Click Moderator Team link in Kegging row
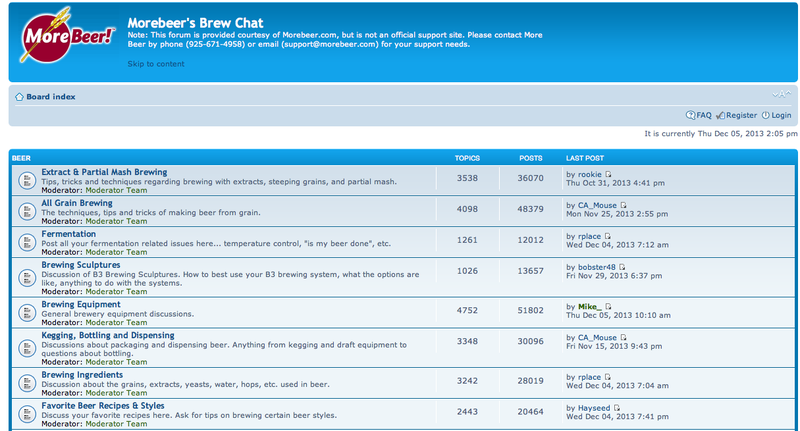The image size is (800, 431). point(116,362)
